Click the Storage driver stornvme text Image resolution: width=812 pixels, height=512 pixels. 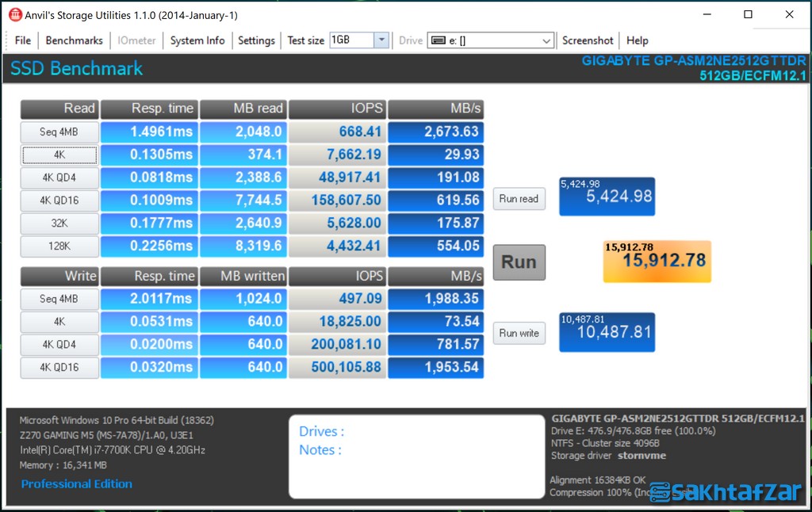(x=608, y=456)
